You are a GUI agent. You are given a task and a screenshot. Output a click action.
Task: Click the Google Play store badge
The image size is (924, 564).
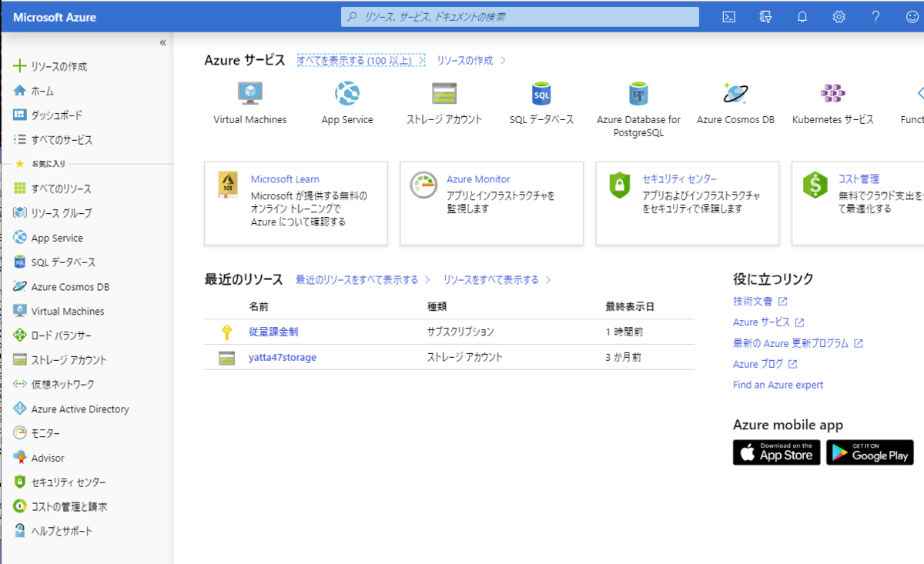click(x=869, y=452)
